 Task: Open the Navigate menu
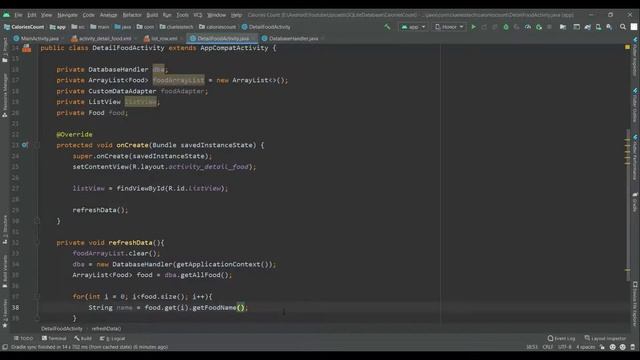67,15
